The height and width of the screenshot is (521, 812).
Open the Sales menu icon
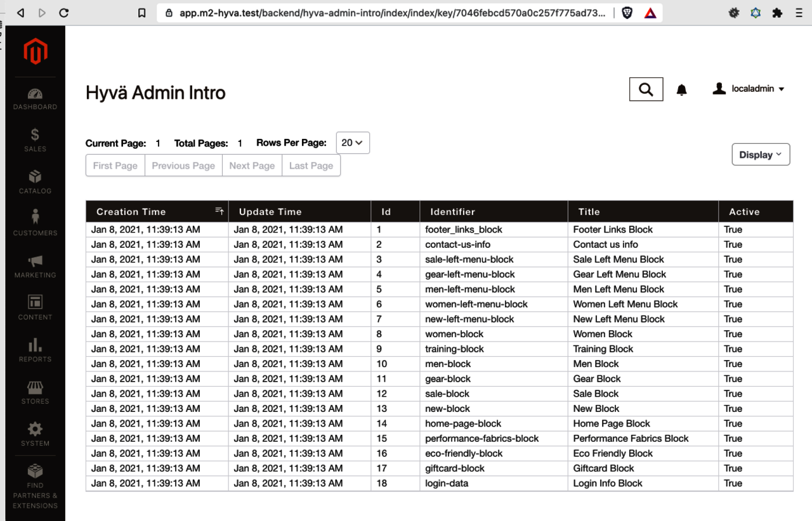tap(36, 135)
